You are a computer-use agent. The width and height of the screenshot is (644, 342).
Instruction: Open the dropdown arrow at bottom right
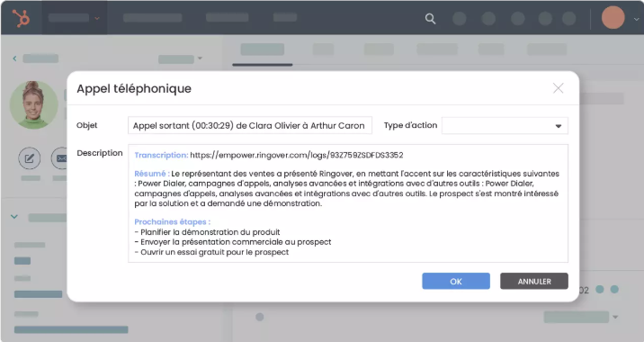(x=615, y=317)
